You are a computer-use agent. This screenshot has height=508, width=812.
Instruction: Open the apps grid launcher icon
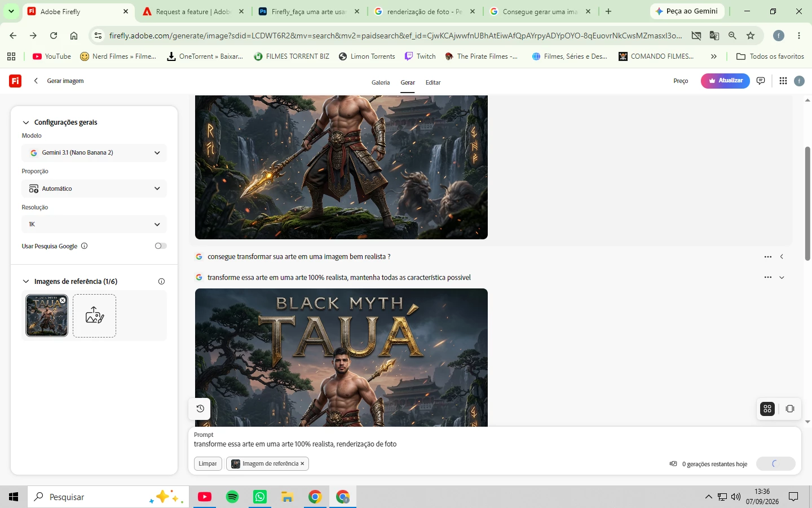(783, 81)
